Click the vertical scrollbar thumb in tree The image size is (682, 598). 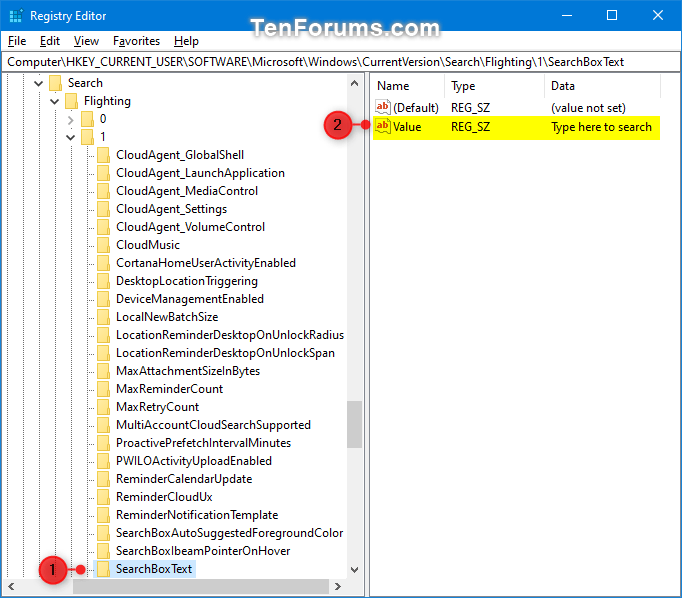coord(354,424)
